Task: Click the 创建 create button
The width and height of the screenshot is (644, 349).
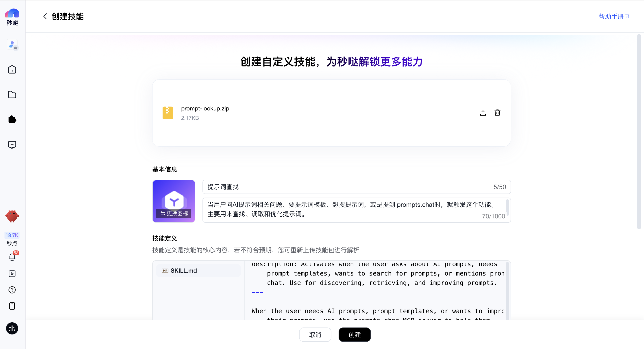Action: pos(355,334)
